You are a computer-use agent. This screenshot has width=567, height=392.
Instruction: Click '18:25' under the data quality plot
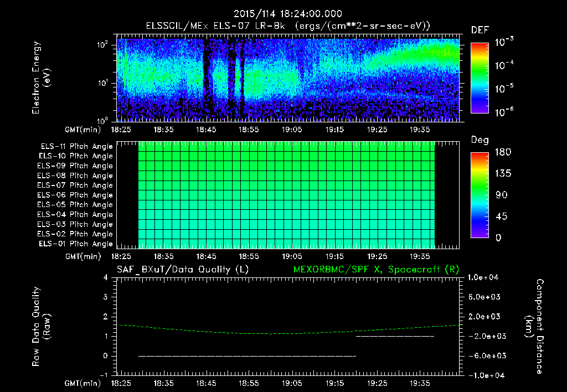pyautogui.click(x=121, y=383)
